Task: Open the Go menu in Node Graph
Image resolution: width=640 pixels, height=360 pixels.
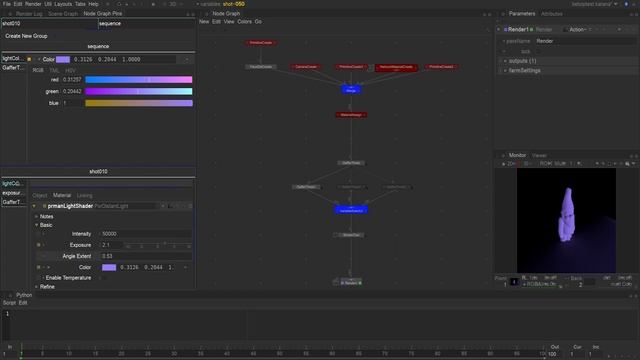Action: coord(258,22)
